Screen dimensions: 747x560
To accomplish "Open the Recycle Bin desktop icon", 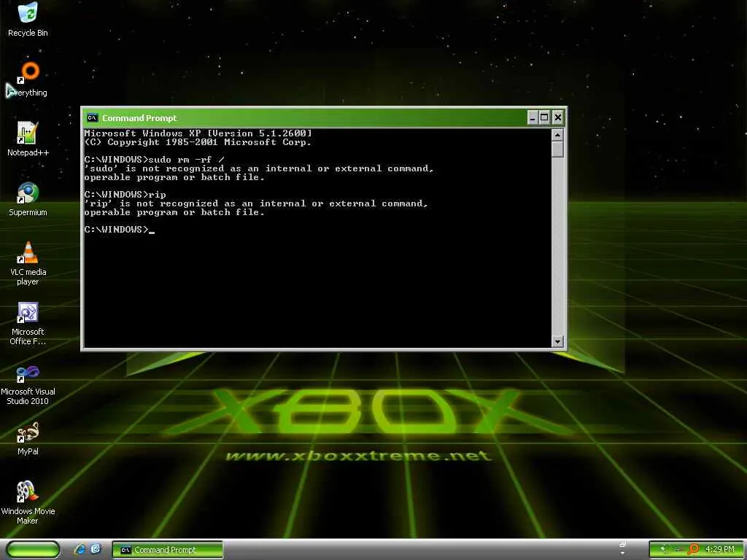I will (28, 20).
